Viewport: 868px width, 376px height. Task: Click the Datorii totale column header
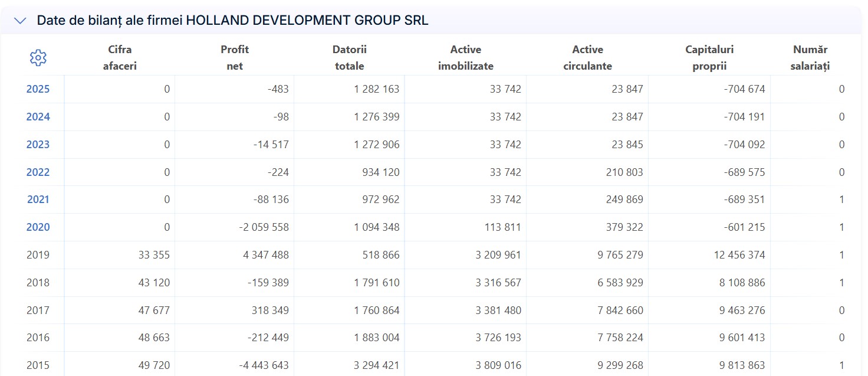[350, 58]
